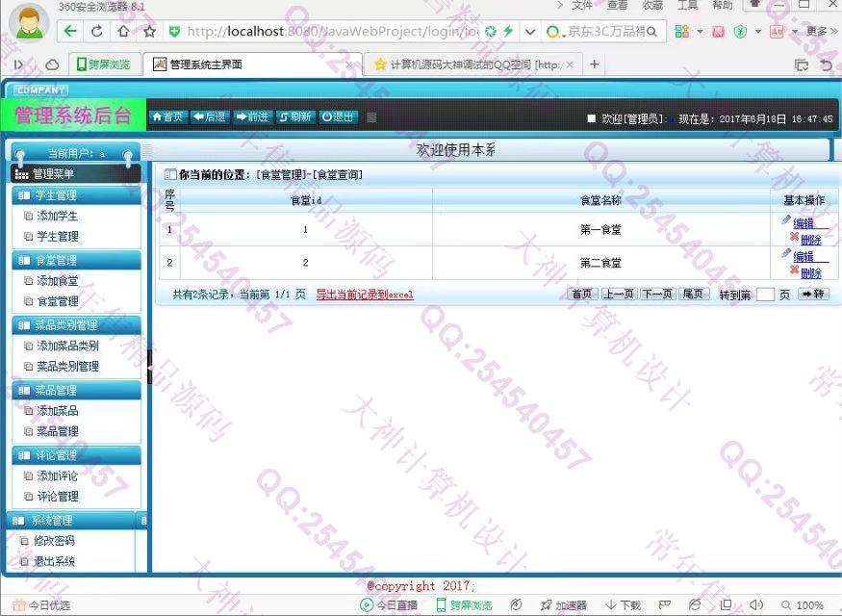Edit the 第一食堂 row
This screenshot has height=616, width=842.
click(x=804, y=223)
